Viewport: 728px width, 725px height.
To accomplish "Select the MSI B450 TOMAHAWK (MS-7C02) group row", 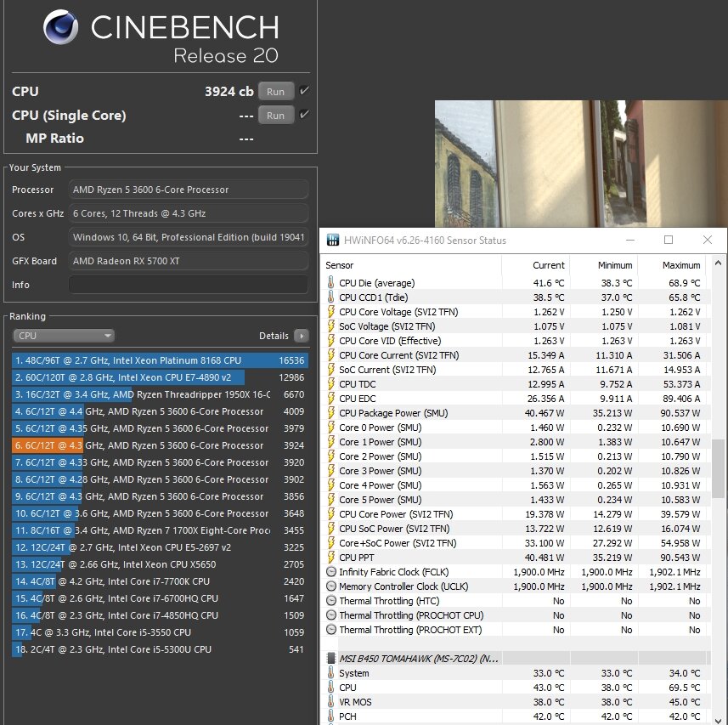I will point(516,659).
